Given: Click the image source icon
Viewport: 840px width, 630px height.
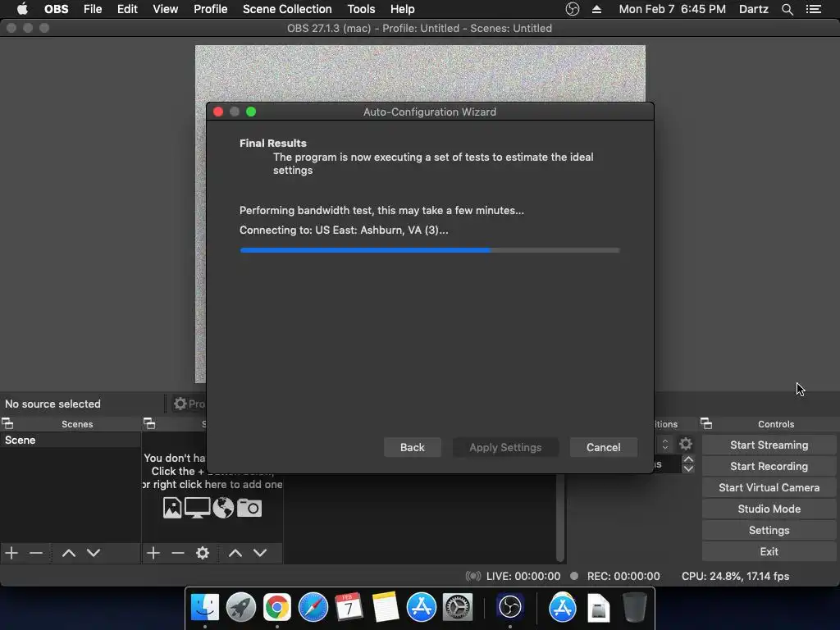Looking at the screenshot, I should coord(172,507).
